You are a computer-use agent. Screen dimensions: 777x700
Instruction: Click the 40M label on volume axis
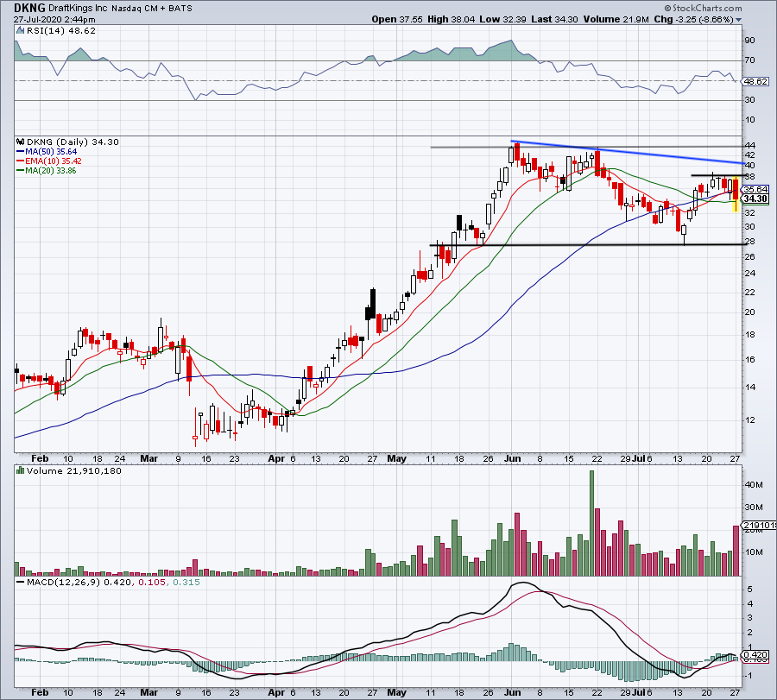click(754, 485)
